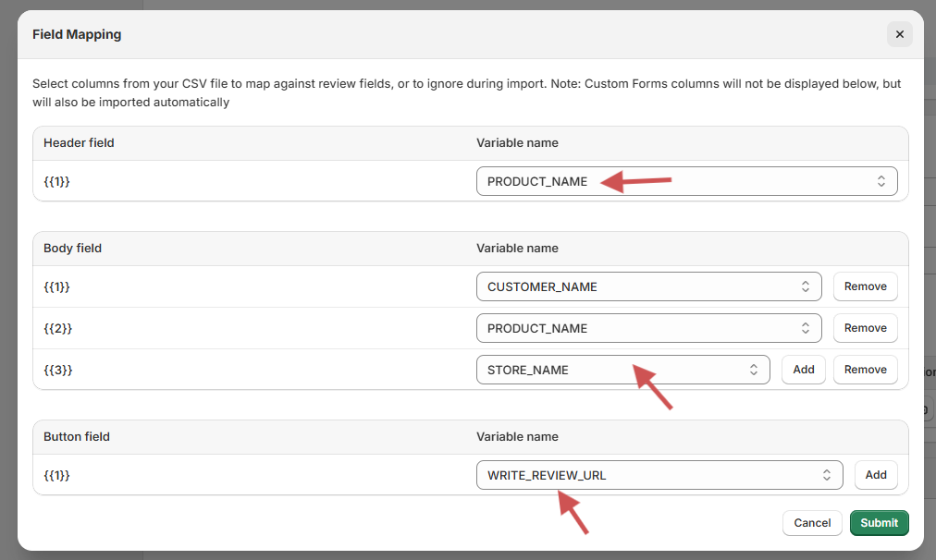Click chevron arrows on STORE_NAME select

coord(753,370)
